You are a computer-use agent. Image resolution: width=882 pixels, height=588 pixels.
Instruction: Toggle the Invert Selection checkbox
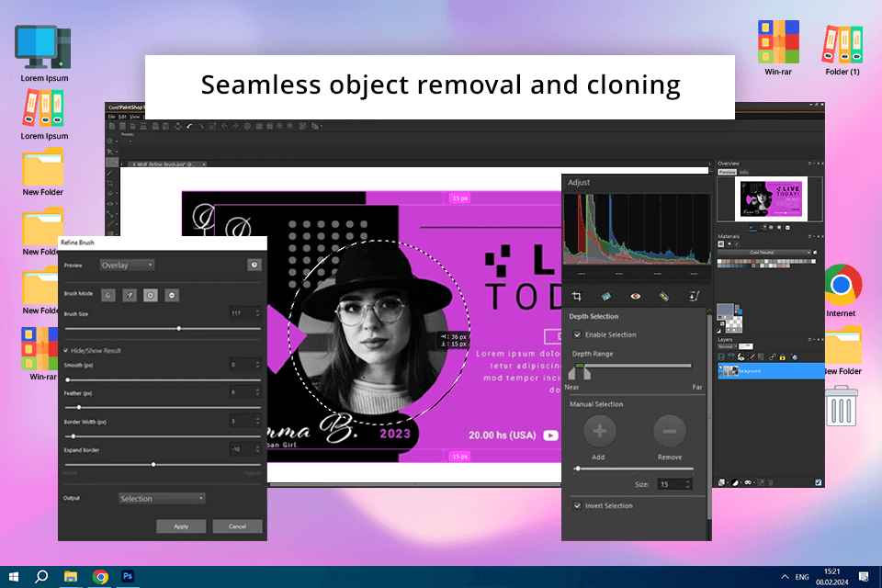tap(577, 506)
